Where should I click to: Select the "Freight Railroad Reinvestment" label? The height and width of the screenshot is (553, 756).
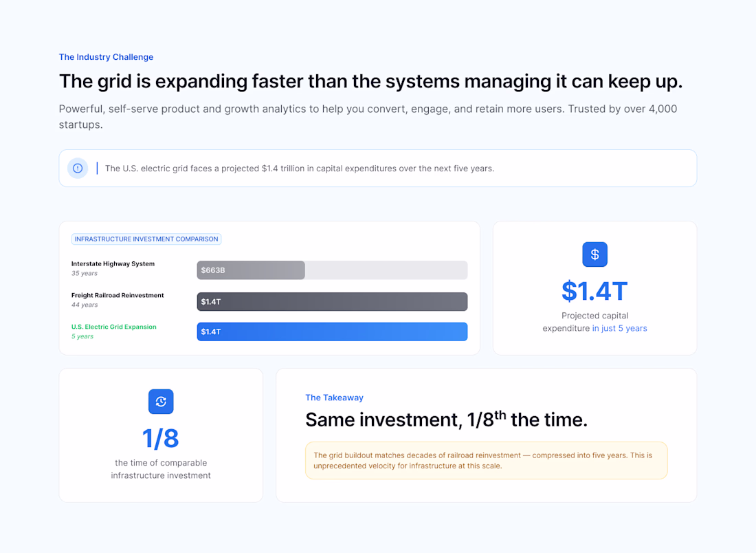[118, 295]
